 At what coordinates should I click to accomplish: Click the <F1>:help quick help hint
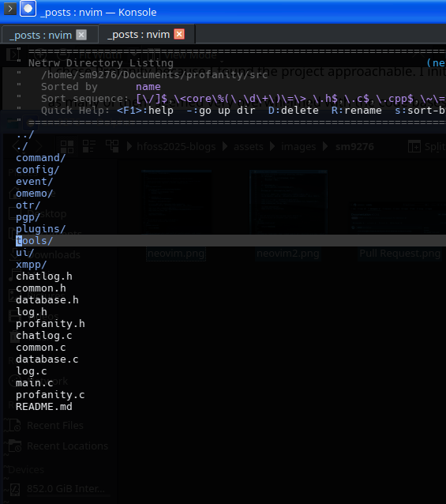[145, 111]
